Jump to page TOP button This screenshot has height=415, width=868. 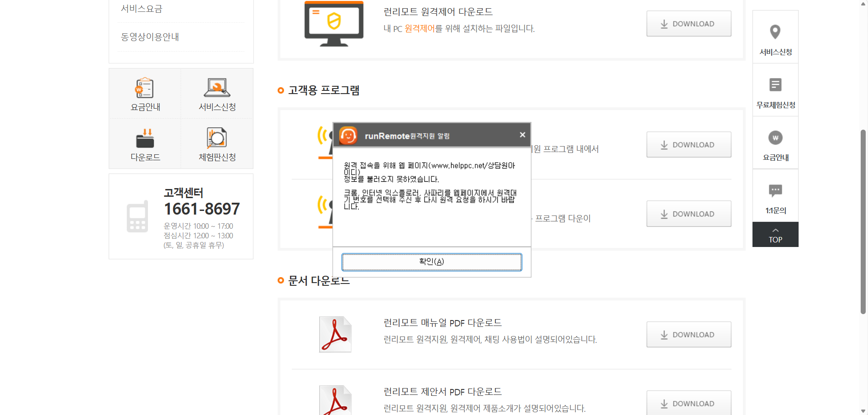click(775, 235)
